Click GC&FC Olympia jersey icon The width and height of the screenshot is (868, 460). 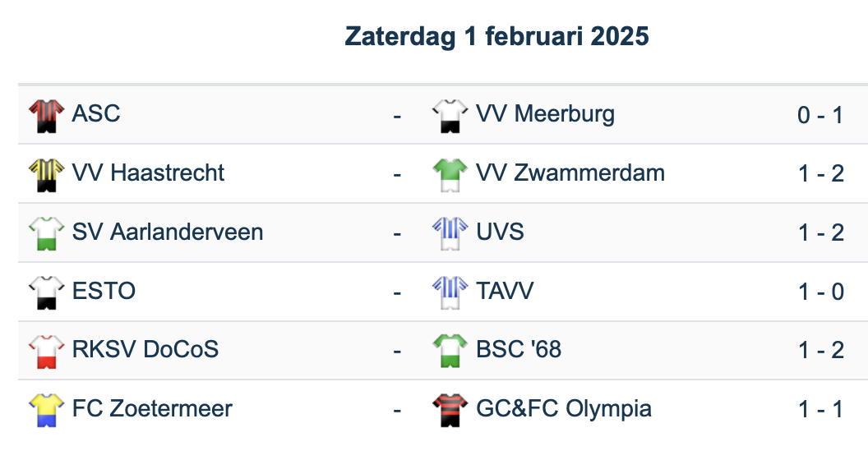450,410
